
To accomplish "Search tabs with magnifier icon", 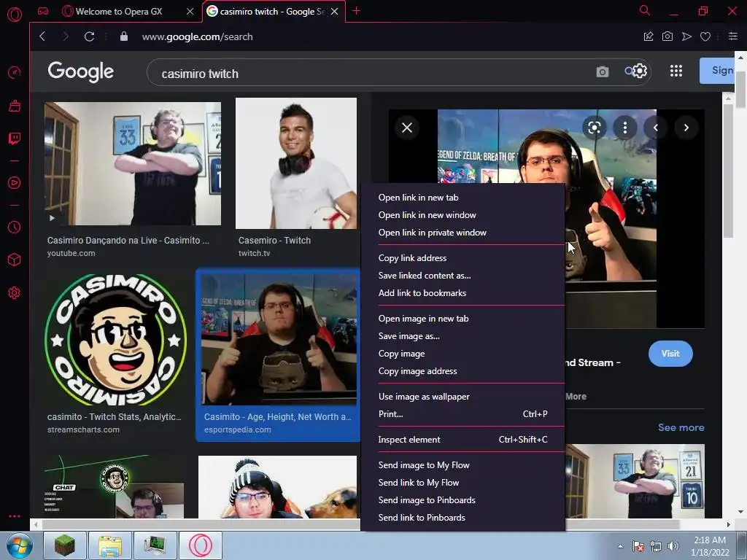I will click(645, 10).
